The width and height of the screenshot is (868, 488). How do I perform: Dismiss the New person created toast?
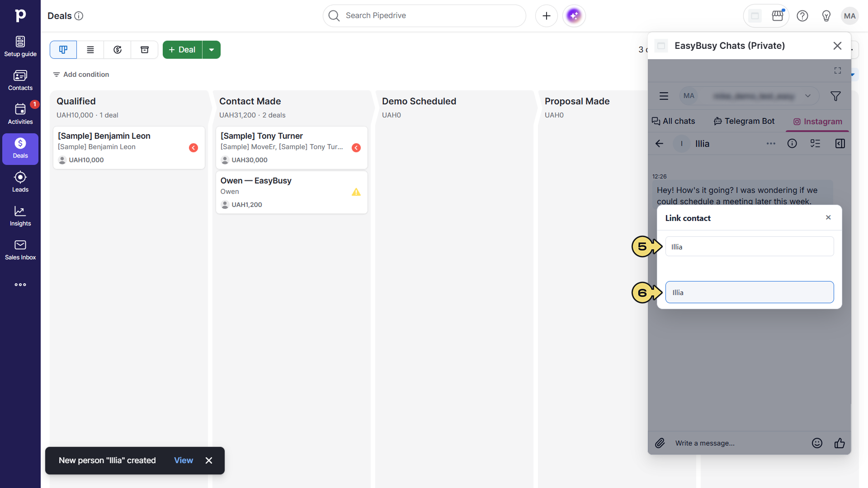(x=209, y=460)
